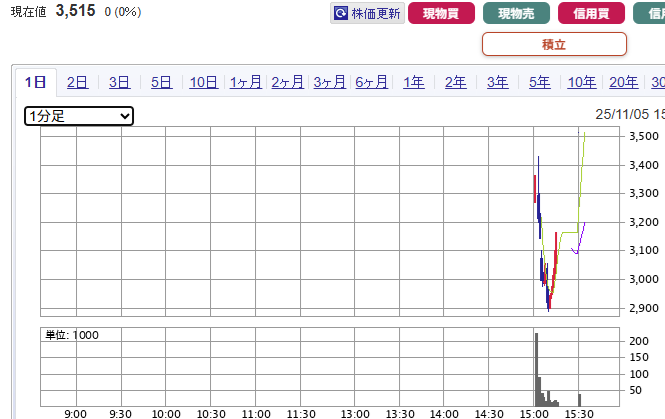The image size is (665, 419).
Task: Open the 3ヶ月 chart tab
Action: tap(329, 82)
